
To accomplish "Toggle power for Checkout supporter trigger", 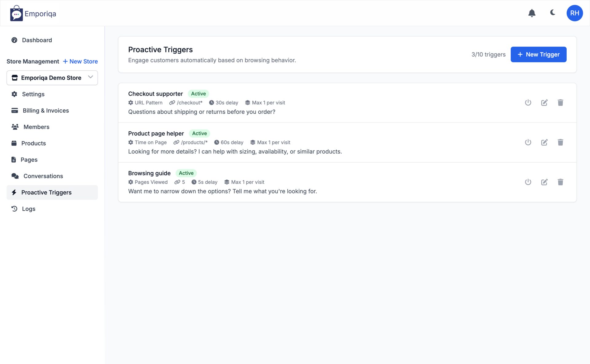I will 528,103.
